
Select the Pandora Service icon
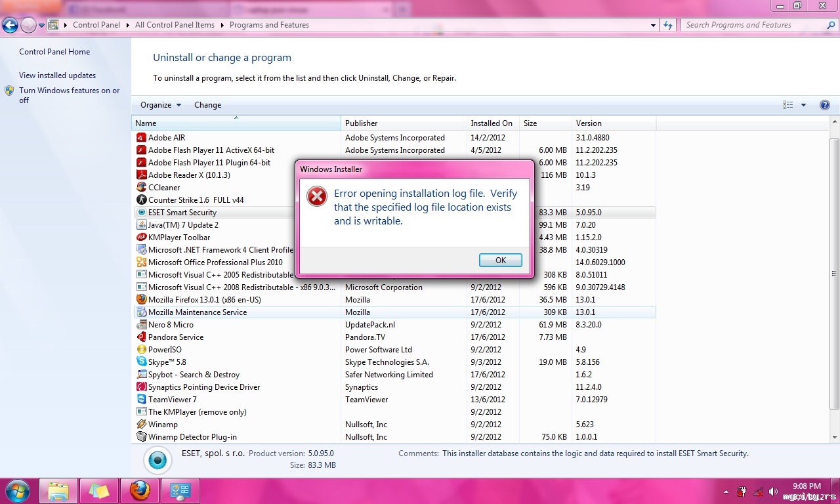pyautogui.click(x=141, y=337)
